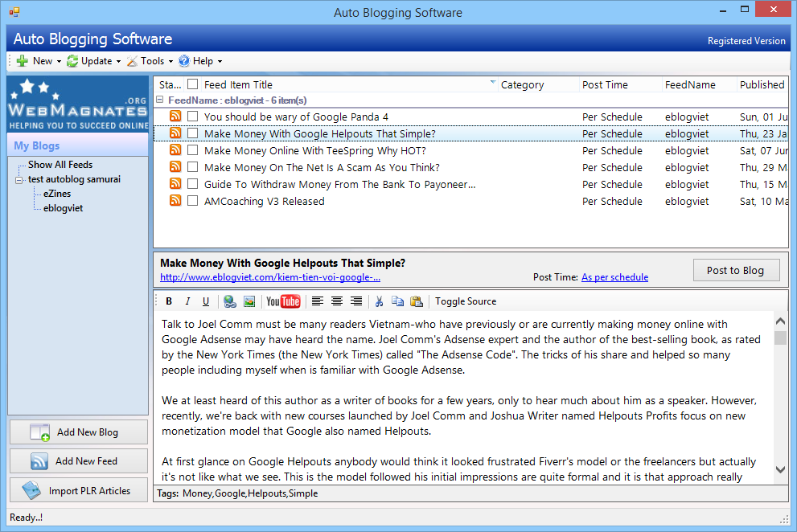Click the Help question mark icon
This screenshot has height=532, width=797.
point(184,61)
